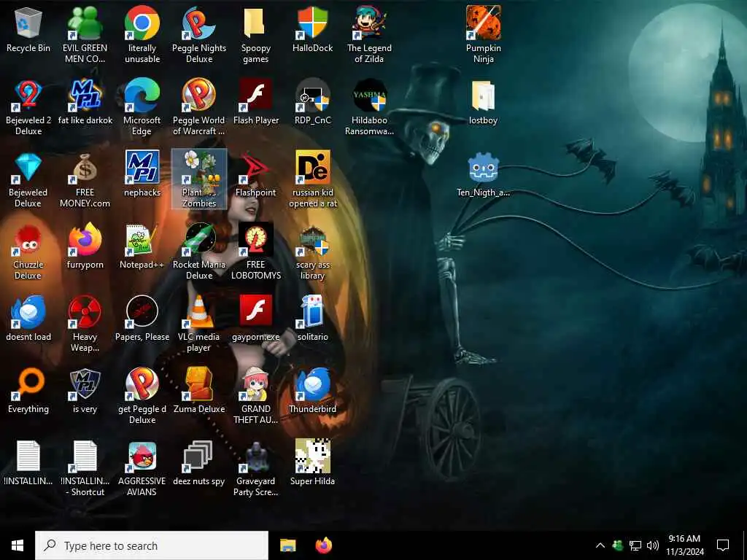The width and height of the screenshot is (747, 560).
Task: Select the AGGRESSIVE AVIANS icon
Action: click(x=142, y=469)
